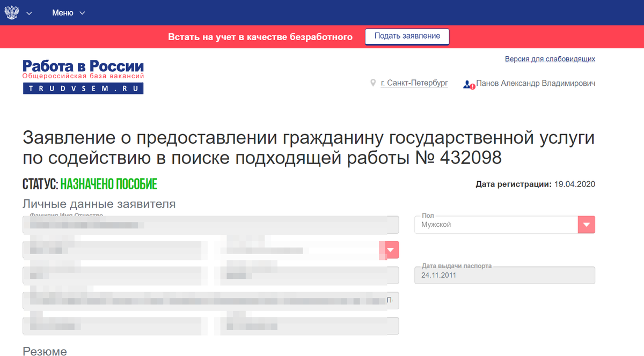Click the "Подать заявление" button
644x356 pixels.
pyautogui.click(x=407, y=36)
